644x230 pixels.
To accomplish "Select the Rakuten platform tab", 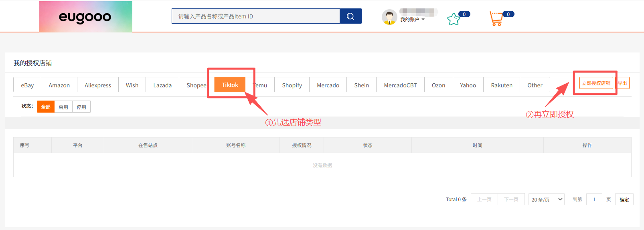I will (x=502, y=85).
